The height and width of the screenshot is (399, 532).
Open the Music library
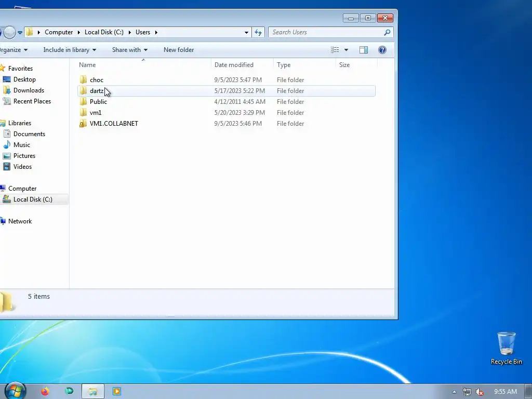[x=22, y=145]
